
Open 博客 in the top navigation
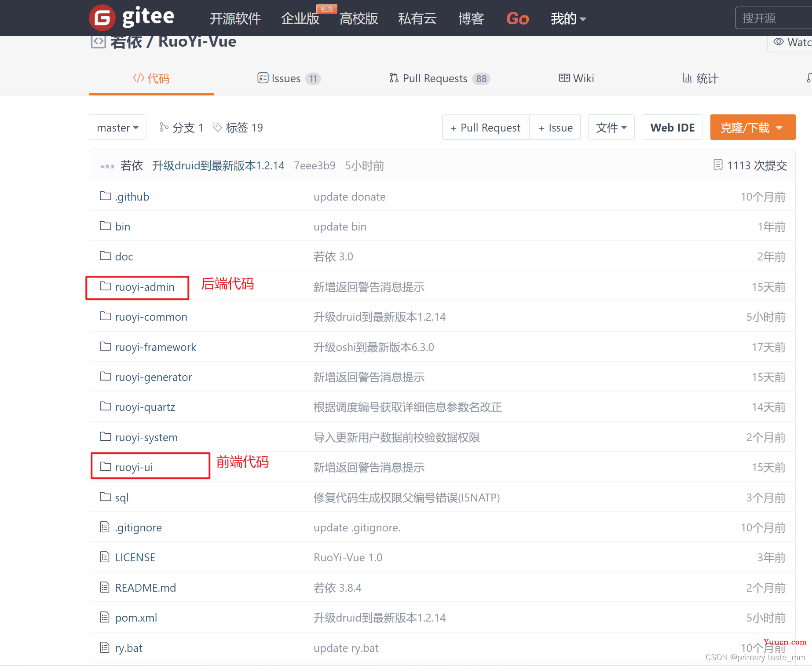471,18
